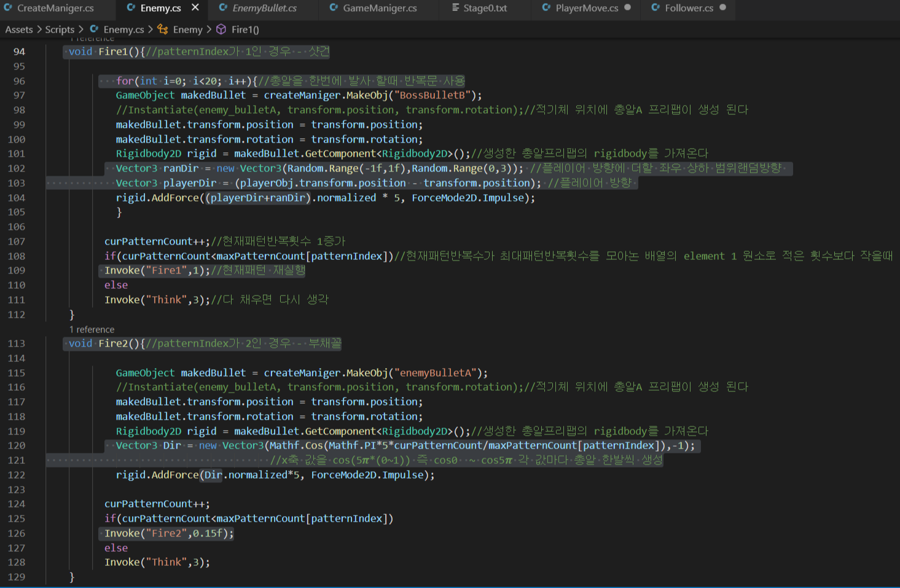Screen dimensions: 900x588
Task: Click 'else' keyword on line 110
Action: [x=116, y=285]
